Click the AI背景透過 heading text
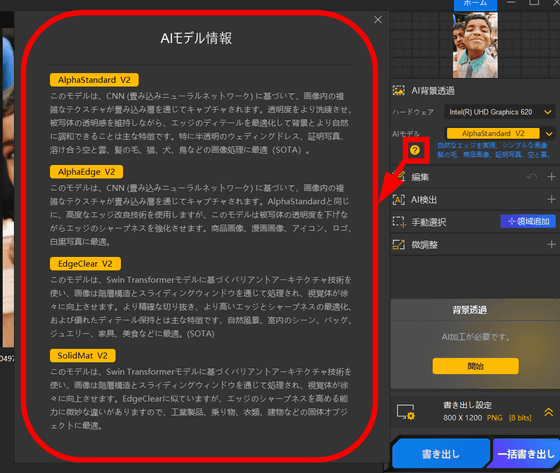Viewport: 560px width, 473px height. coord(433,91)
